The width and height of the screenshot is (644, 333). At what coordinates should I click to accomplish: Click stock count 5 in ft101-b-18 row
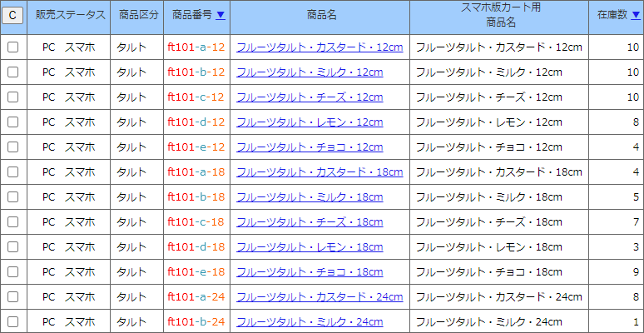coord(636,197)
